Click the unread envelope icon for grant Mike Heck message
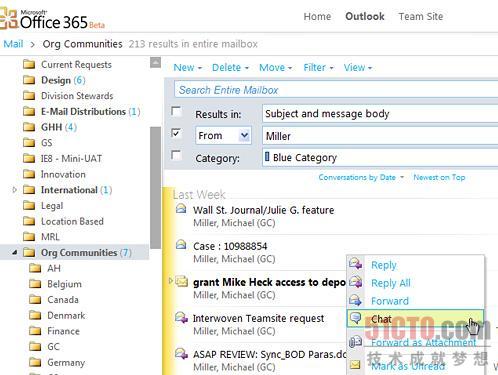The width and height of the screenshot is (498, 375). pyautogui.click(x=182, y=281)
